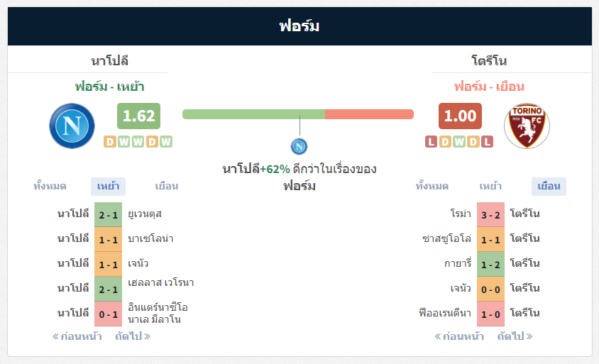Image resolution: width=599 pixels, height=364 pixels.
Task: Select Torino's เหย้า tab
Action: (490, 187)
